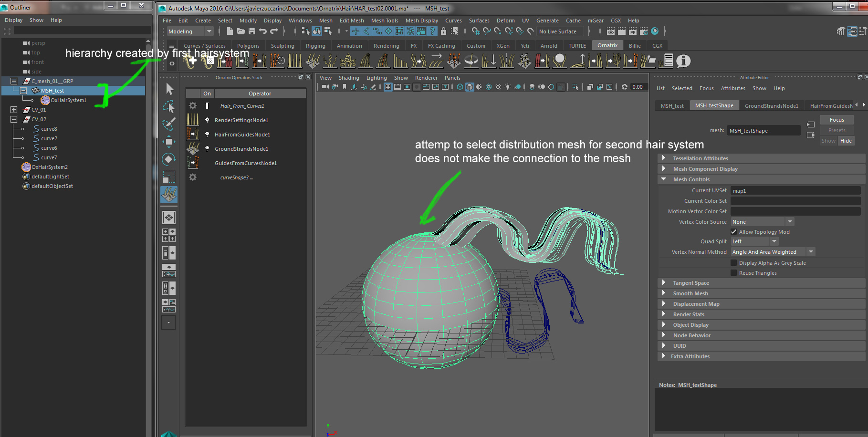Screen dimensions: 868x437
Task: Click the Current UVSet input field
Action: click(795, 191)
